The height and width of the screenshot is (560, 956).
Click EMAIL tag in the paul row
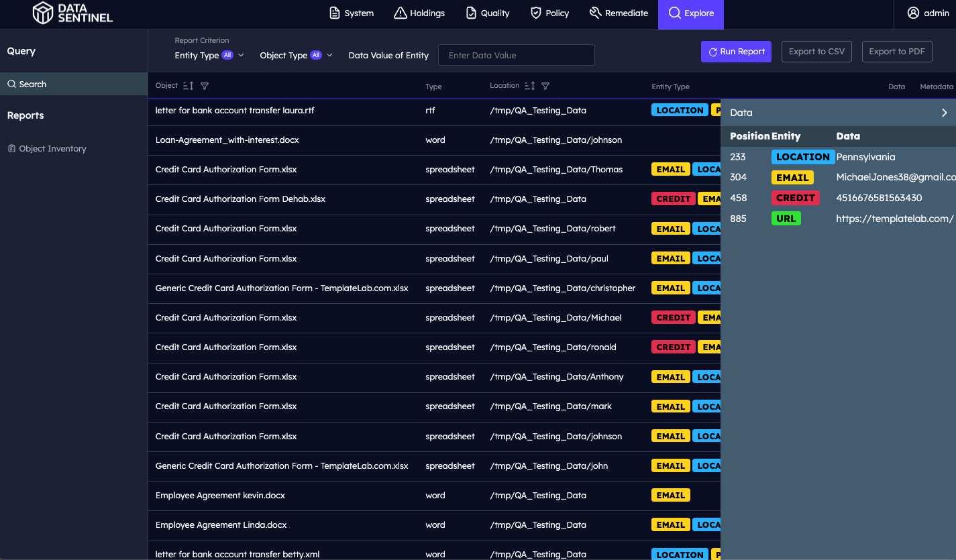point(670,259)
